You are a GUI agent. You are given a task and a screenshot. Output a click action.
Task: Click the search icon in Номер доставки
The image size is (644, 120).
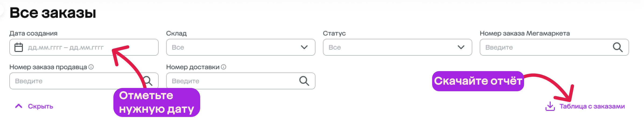(x=304, y=81)
